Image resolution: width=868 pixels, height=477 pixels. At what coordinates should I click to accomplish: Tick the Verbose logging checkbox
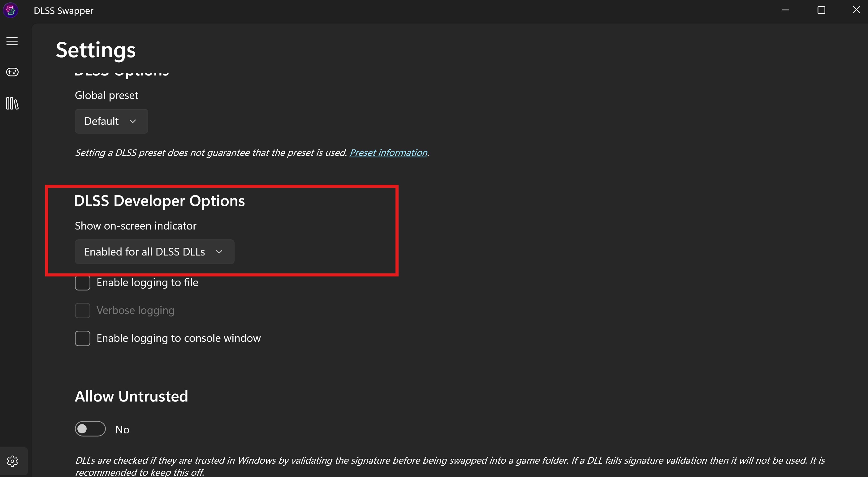coord(83,311)
